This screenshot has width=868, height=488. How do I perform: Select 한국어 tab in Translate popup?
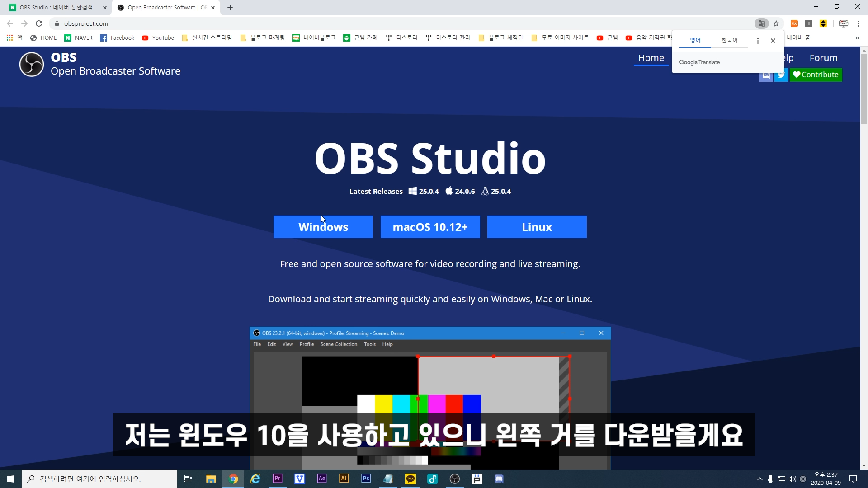[729, 41]
